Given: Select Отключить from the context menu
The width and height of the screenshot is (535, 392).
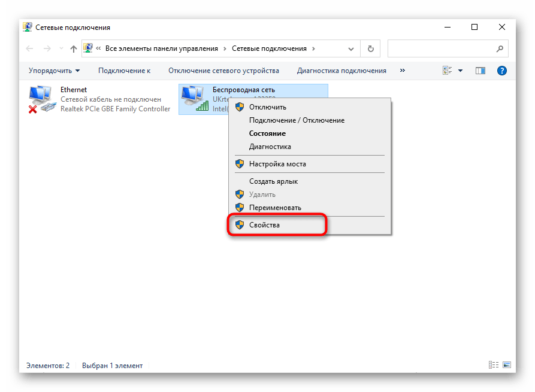Looking at the screenshot, I should tap(267, 107).
